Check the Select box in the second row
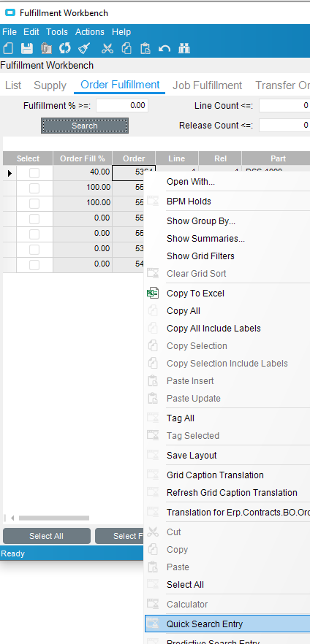This screenshot has width=310, height=644. [x=34, y=188]
